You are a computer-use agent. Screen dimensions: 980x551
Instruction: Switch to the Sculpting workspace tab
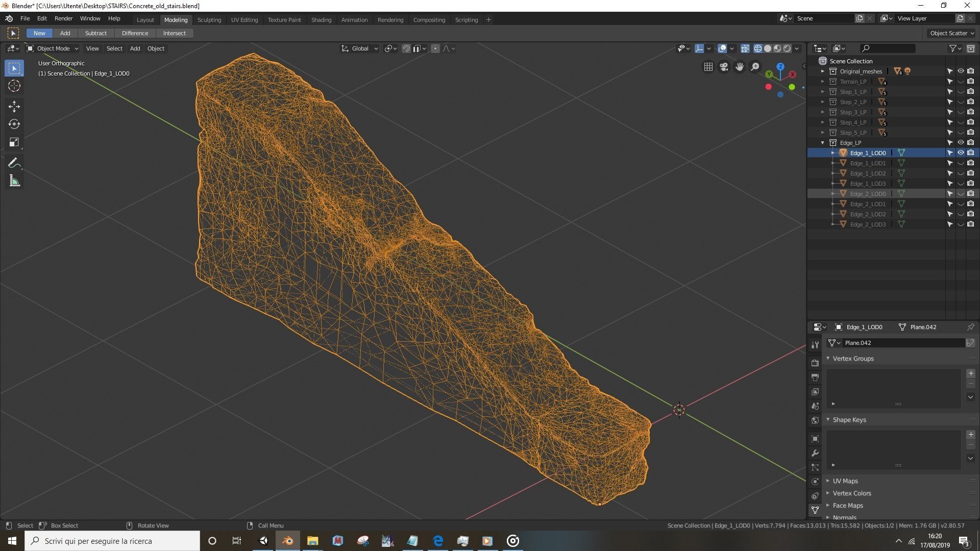pyautogui.click(x=209, y=19)
